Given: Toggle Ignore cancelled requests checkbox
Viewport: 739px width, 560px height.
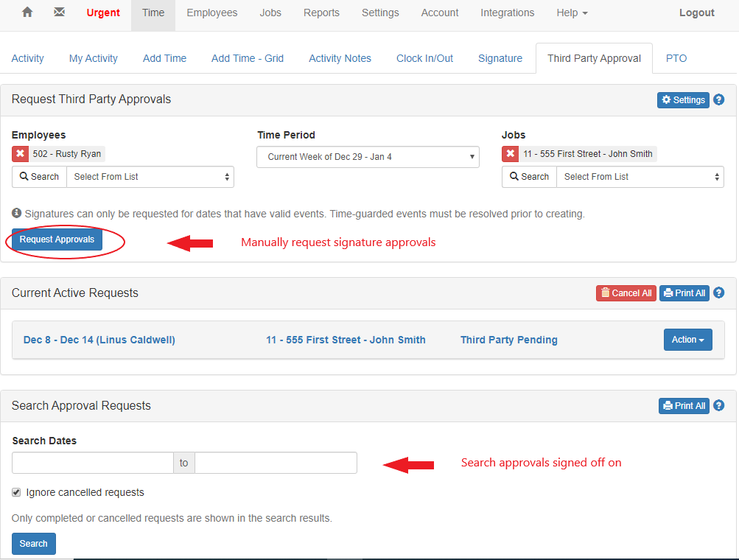Looking at the screenshot, I should (x=17, y=492).
